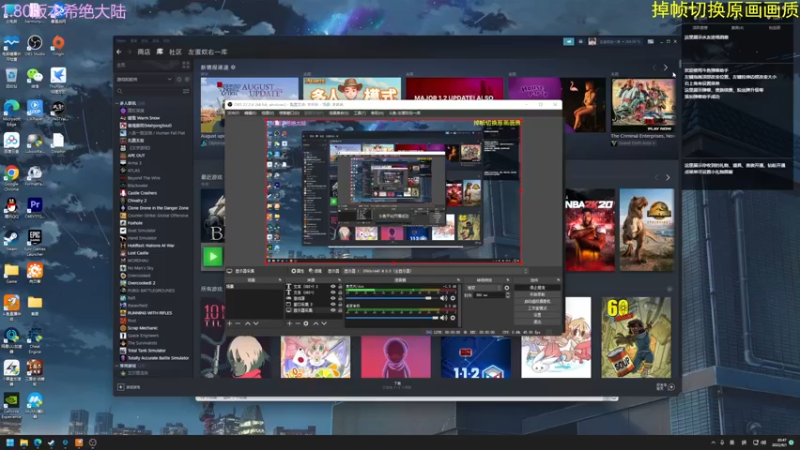The image size is (800, 450).
Task: Move scene up in OBS scenes list
Action: (x=247, y=323)
